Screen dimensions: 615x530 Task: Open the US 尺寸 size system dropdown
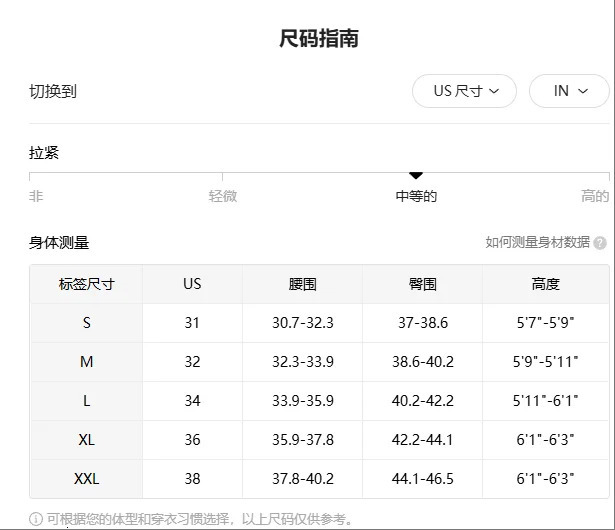(464, 91)
